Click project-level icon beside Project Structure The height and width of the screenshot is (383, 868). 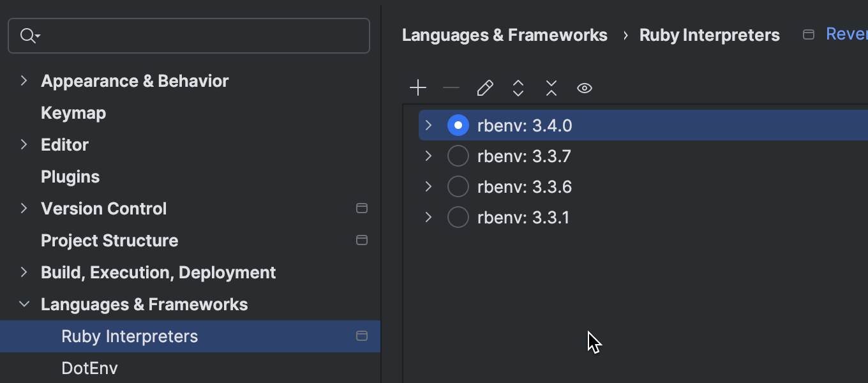pyautogui.click(x=362, y=240)
